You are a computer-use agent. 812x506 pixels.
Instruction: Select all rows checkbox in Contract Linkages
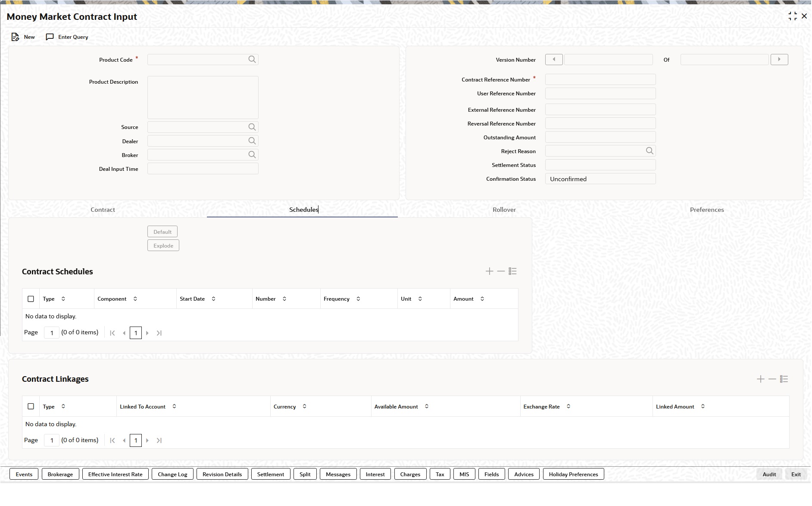[31, 406]
